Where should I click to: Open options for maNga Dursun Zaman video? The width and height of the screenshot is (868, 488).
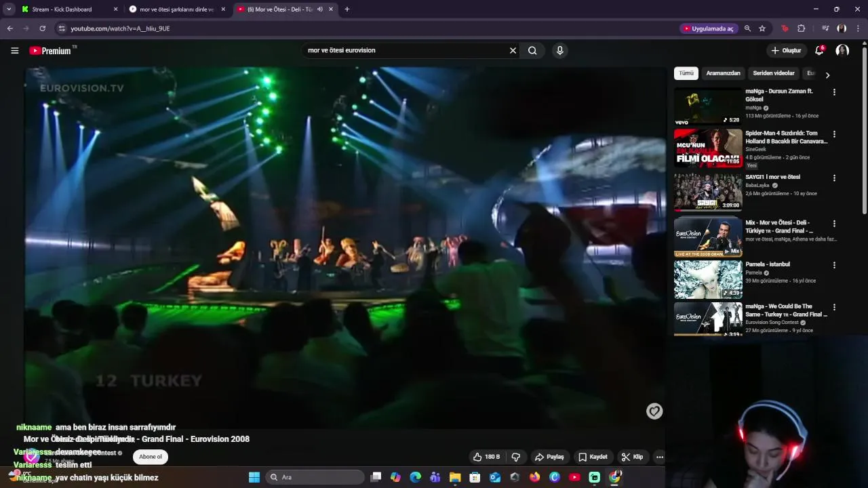click(834, 92)
